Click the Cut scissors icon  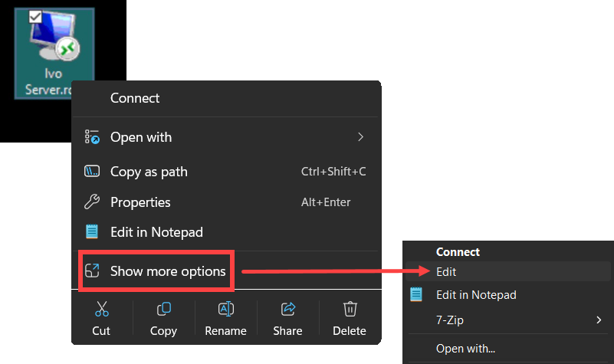tap(101, 309)
